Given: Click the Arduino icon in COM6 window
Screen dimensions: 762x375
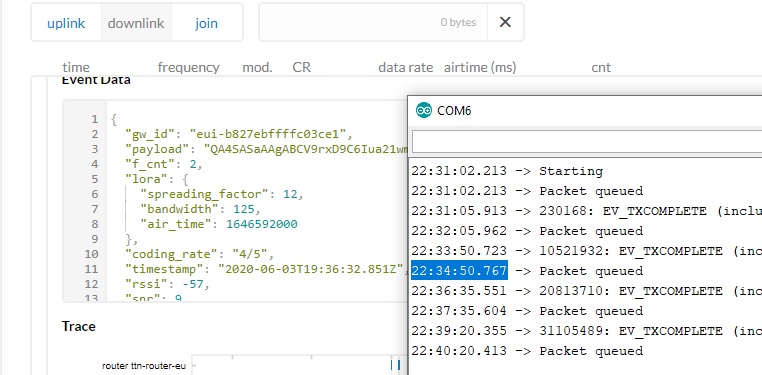Looking at the screenshot, I should (423, 110).
